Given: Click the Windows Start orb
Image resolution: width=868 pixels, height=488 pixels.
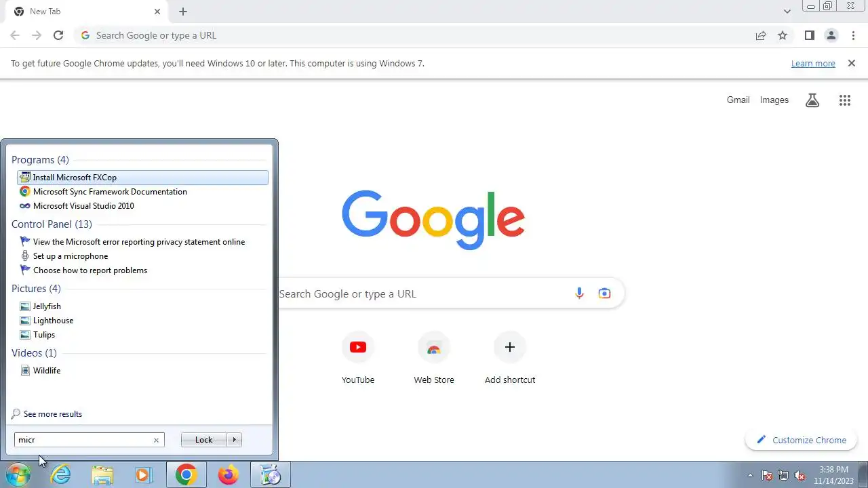Looking at the screenshot, I should (x=18, y=474).
